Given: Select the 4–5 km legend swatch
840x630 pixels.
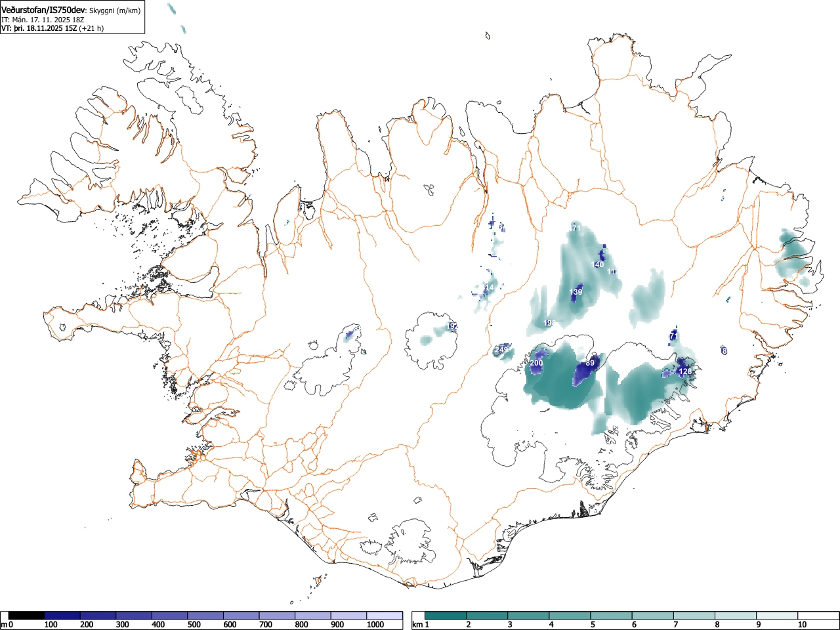Looking at the screenshot, I should point(570,616).
